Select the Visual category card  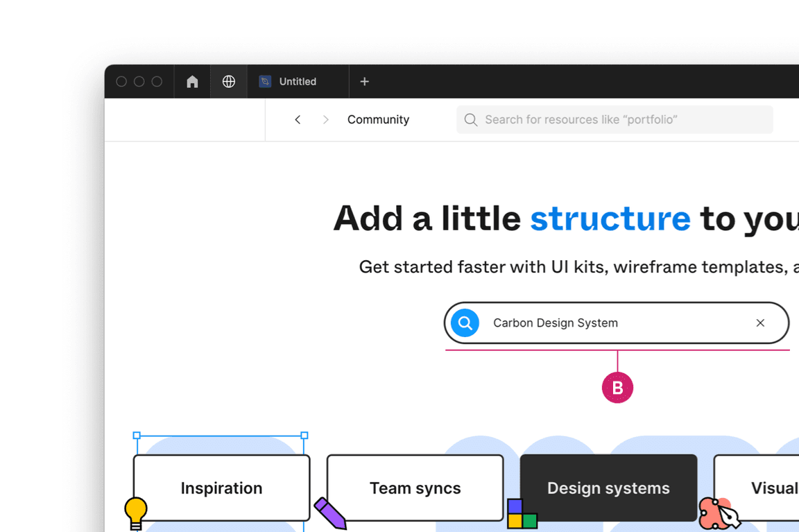[756, 488]
